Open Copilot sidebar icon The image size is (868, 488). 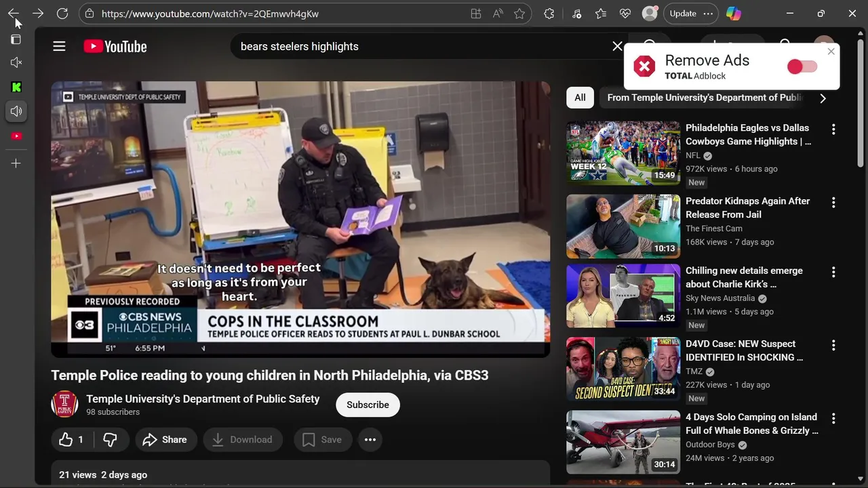733,14
